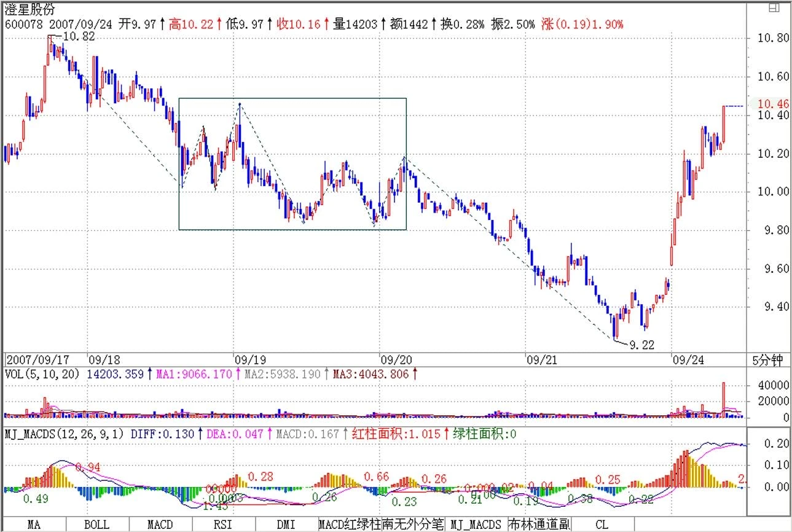The image size is (792, 532).
Task: Switch to the DMI tab
Action: pyautogui.click(x=286, y=525)
